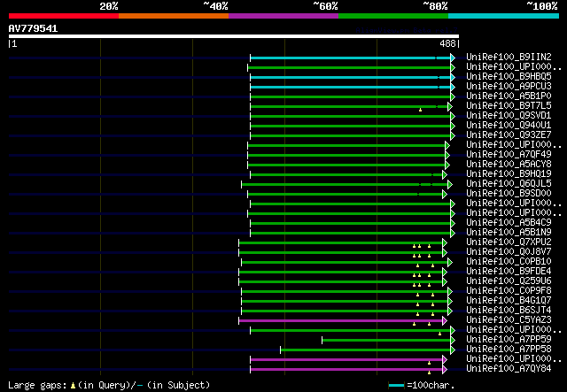Image resolution: width=567 pixels, height=392 pixels.
Task: Select the UniRef100_Q7XPU2 label
Action: (509, 242)
